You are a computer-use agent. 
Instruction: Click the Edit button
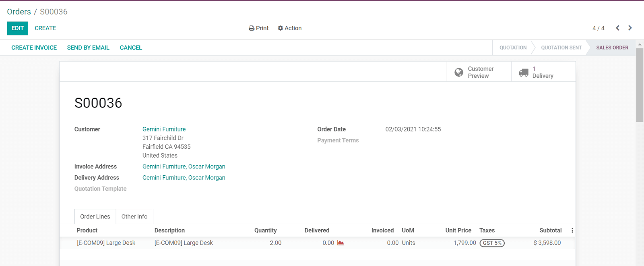tap(18, 28)
